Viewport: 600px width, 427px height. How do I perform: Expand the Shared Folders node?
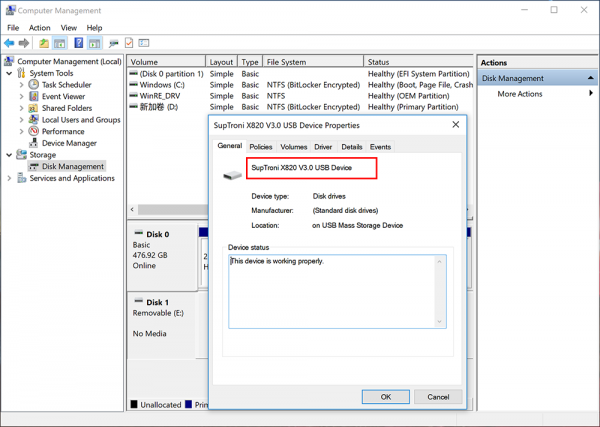pos(21,108)
